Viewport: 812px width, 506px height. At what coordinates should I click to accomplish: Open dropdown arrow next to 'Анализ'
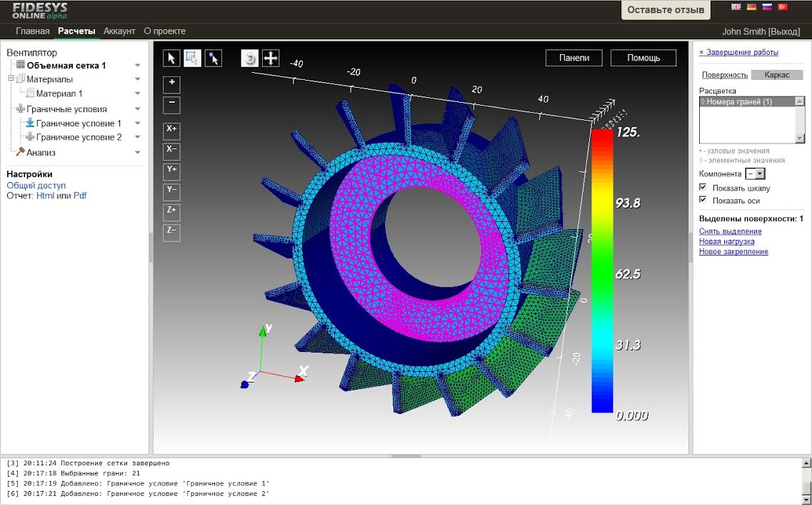click(x=138, y=152)
